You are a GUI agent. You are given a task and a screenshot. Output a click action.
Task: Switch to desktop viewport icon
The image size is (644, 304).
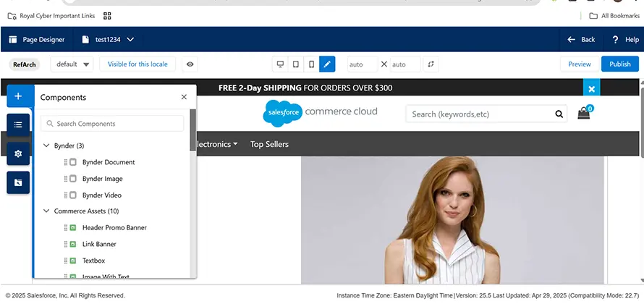tap(280, 64)
